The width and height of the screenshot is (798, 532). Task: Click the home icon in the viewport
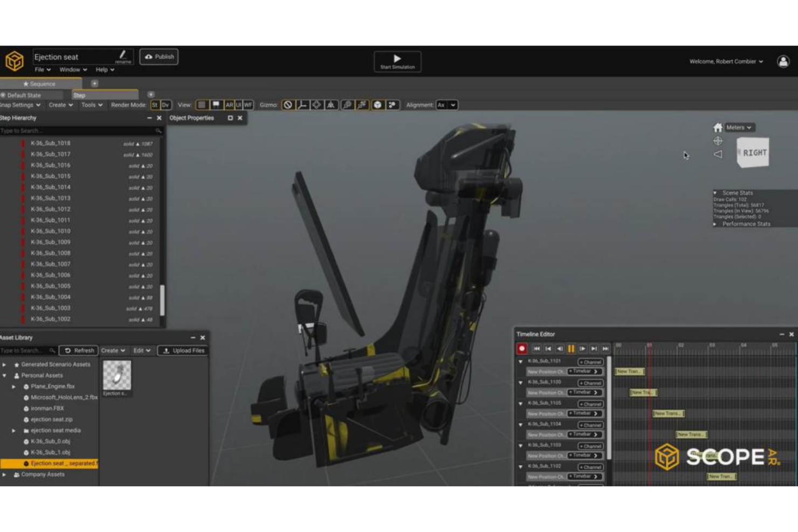pyautogui.click(x=718, y=128)
